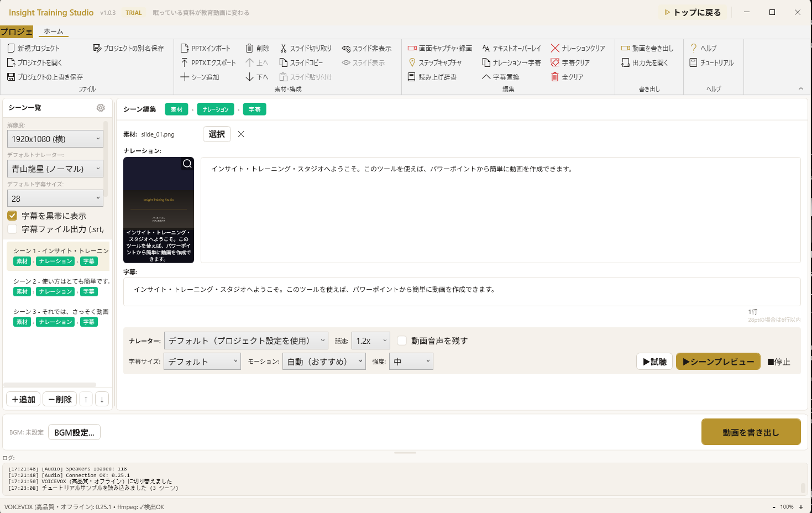
Task: Enable 字幕ファイル出力 (.srt)
Action: (x=12, y=229)
